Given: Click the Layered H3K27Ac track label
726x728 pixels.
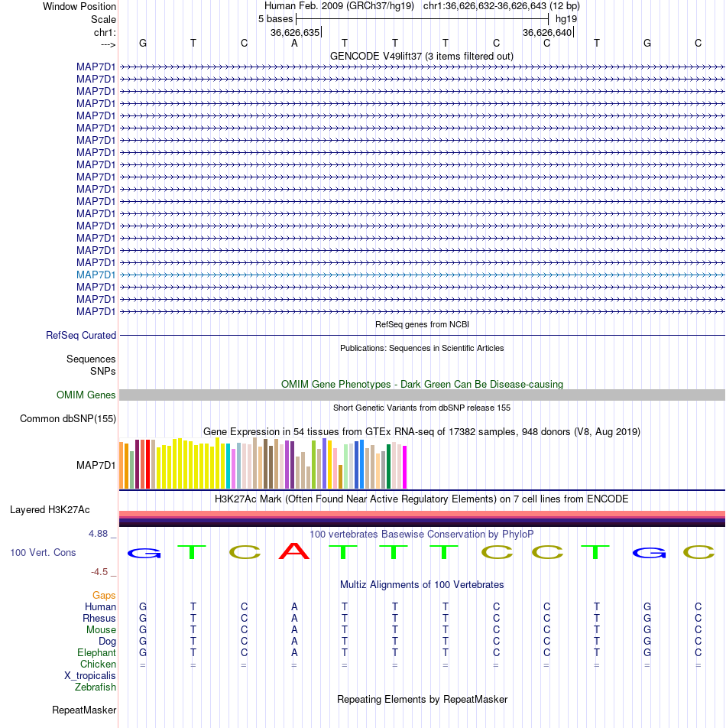Looking at the screenshot, I should (50, 510).
